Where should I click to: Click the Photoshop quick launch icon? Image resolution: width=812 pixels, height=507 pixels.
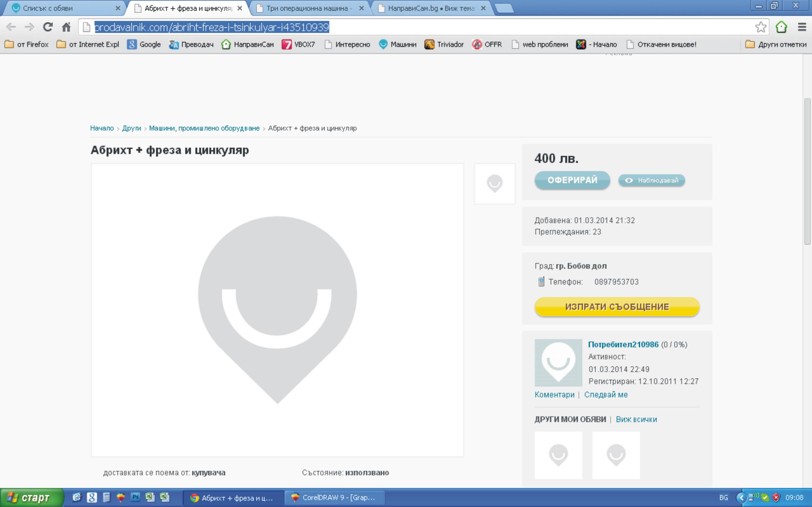(x=135, y=497)
